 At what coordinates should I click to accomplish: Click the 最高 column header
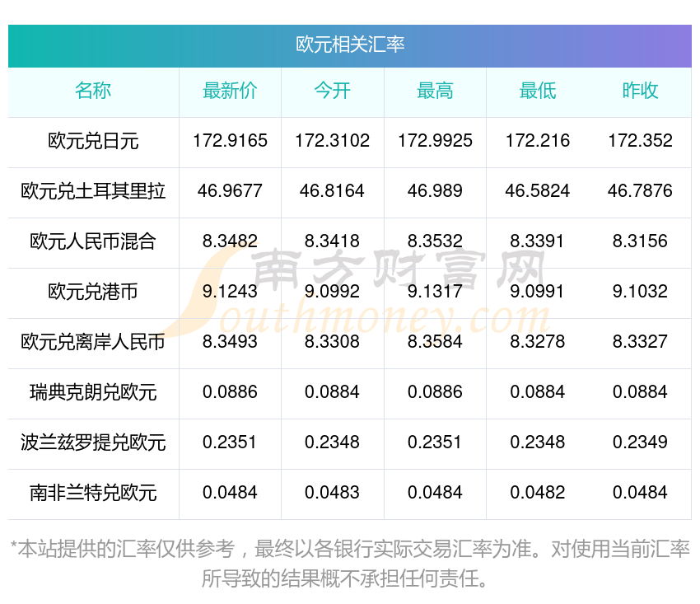point(435,91)
